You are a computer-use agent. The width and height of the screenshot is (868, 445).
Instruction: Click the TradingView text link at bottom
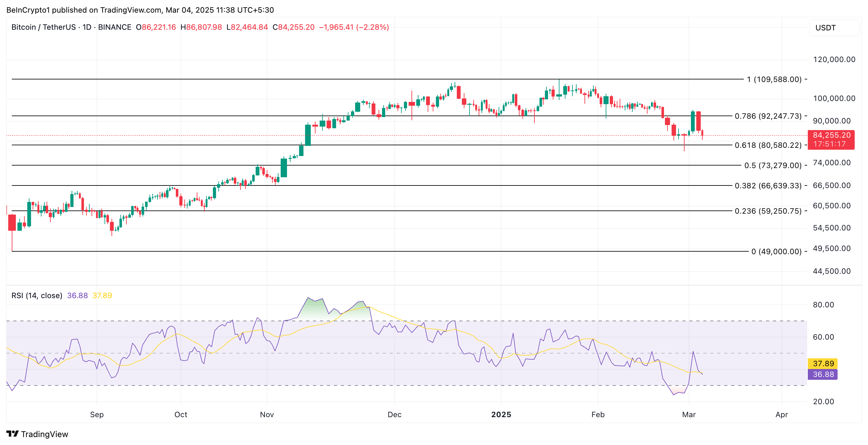(x=44, y=434)
